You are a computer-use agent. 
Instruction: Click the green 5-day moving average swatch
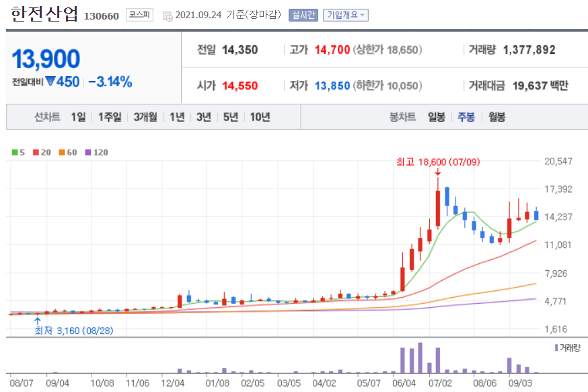(15, 152)
